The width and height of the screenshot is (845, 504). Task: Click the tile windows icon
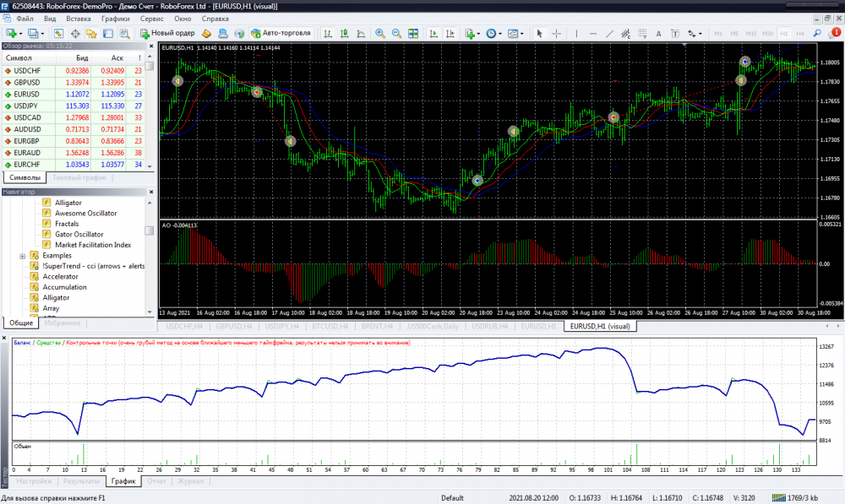(413, 34)
